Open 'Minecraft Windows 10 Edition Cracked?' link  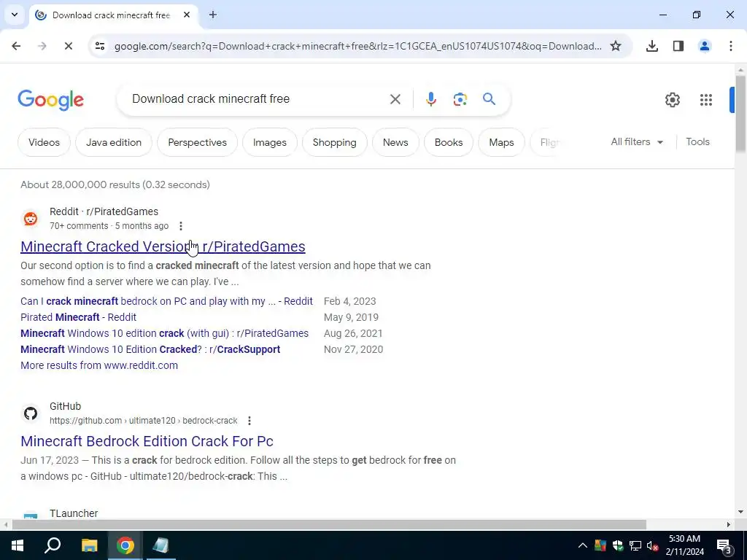(x=150, y=349)
